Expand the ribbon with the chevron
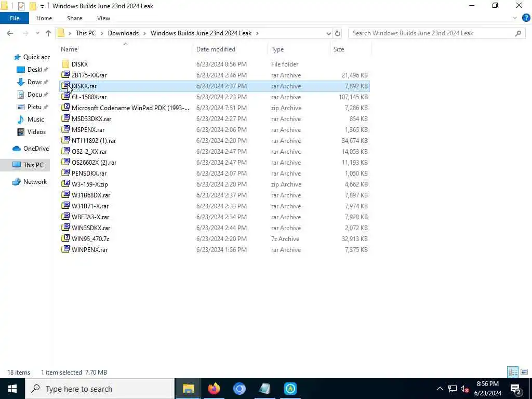532x399 pixels. (x=515, y=18)
